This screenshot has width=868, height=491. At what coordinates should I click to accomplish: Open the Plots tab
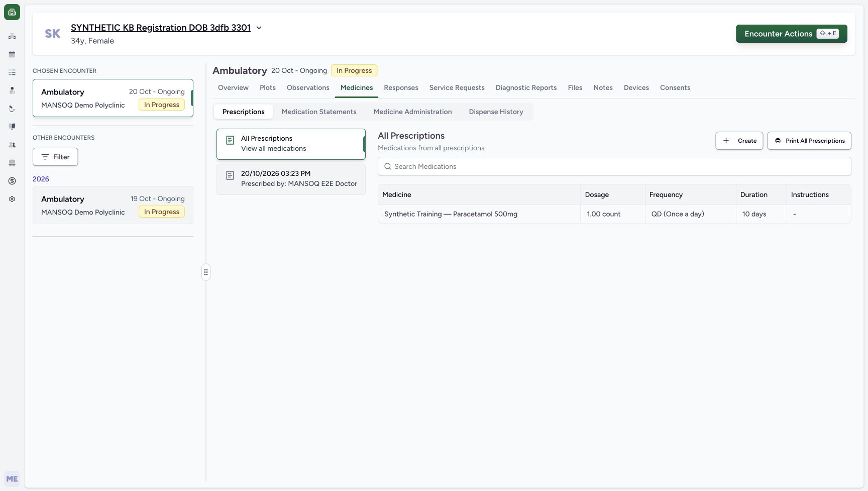coord(268,87)
